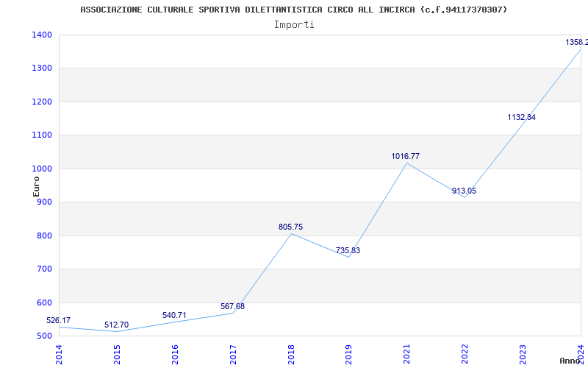Click the 540.71 data label

[174, 315]
